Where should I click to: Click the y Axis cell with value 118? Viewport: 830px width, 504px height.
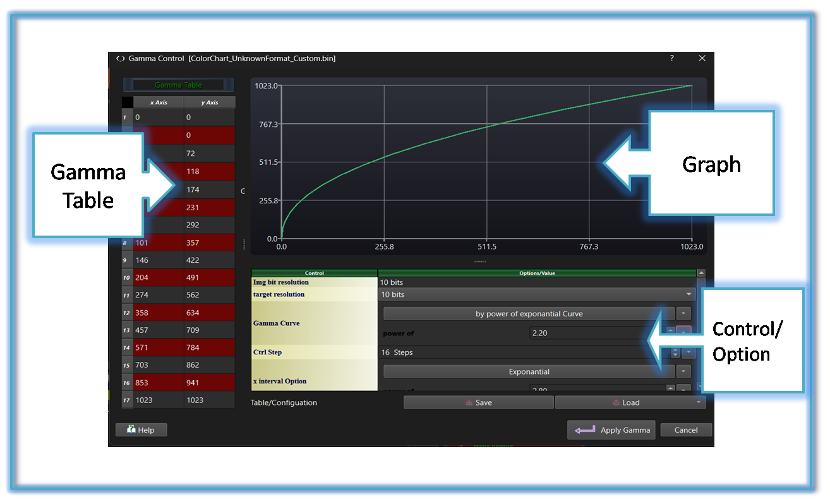pos(210,171)
